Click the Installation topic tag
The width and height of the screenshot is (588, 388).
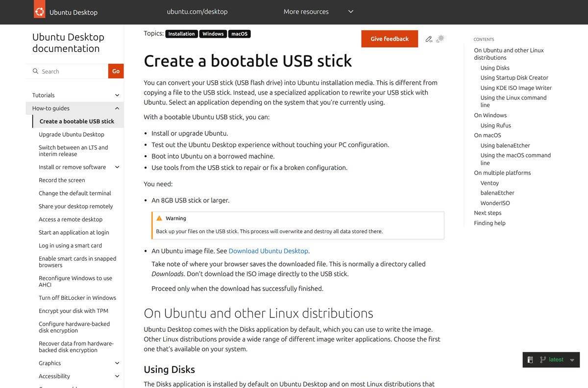[181, 34]
